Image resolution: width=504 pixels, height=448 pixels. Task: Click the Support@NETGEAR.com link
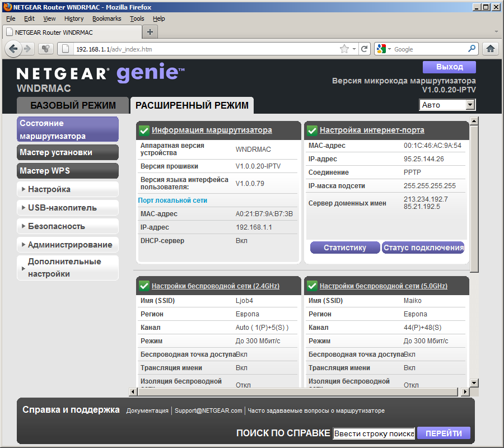tap(208, 410)
